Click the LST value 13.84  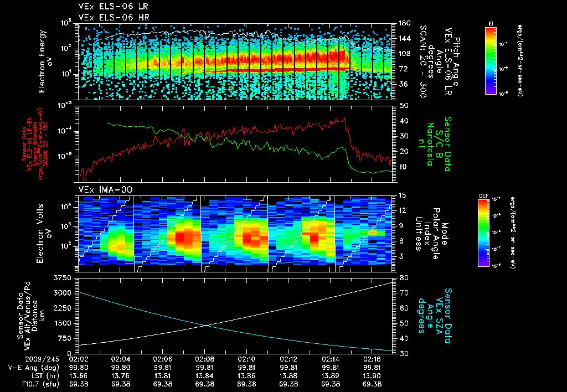pos(204,376)
